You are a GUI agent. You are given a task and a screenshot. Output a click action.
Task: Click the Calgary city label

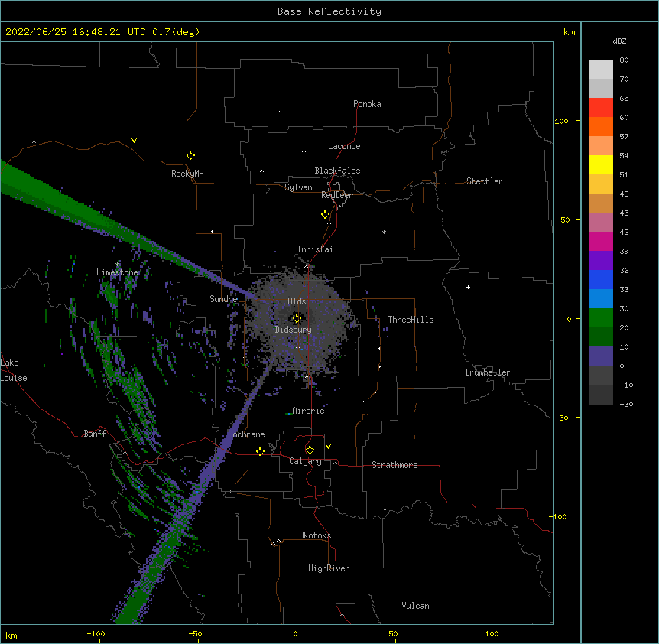[305, 461]
